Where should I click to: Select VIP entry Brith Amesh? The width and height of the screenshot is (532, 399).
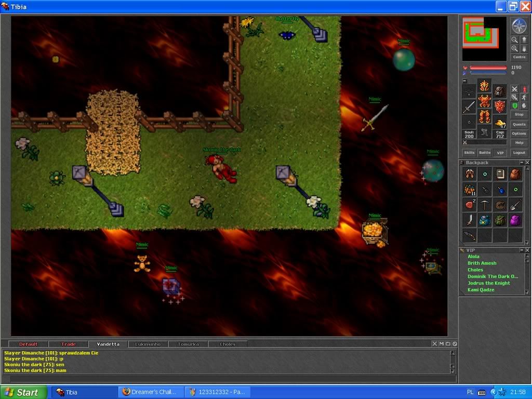click(482, 263)
